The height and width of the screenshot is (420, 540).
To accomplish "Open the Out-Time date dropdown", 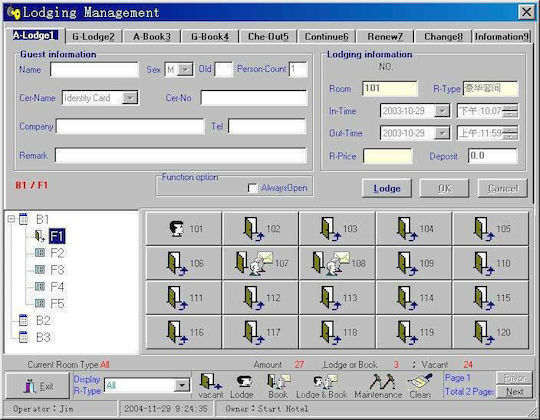I will (442, 133).
